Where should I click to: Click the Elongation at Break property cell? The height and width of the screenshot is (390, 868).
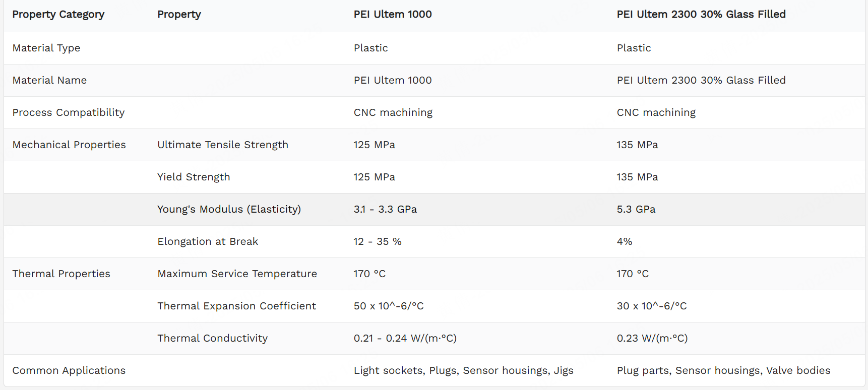click(x=208, y=242)
